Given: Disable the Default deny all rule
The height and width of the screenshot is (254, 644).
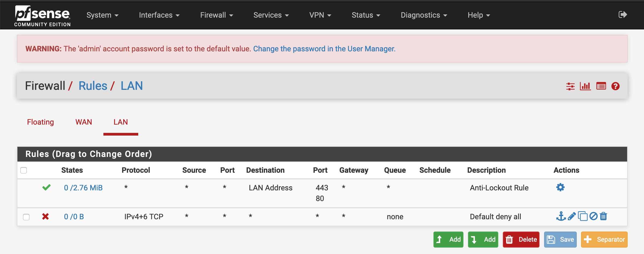Looking at the screenshot, I should 594,216.
